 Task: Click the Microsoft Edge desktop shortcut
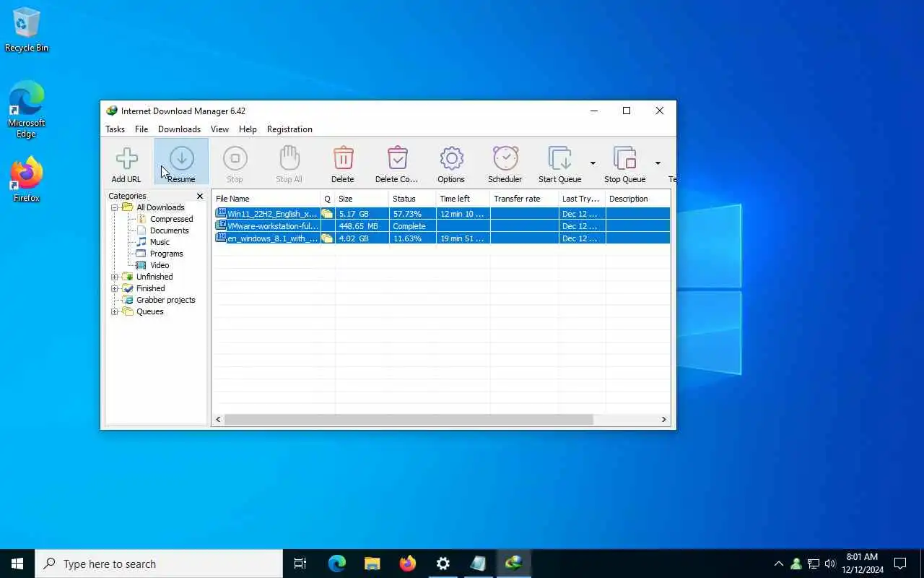[27, 110]
